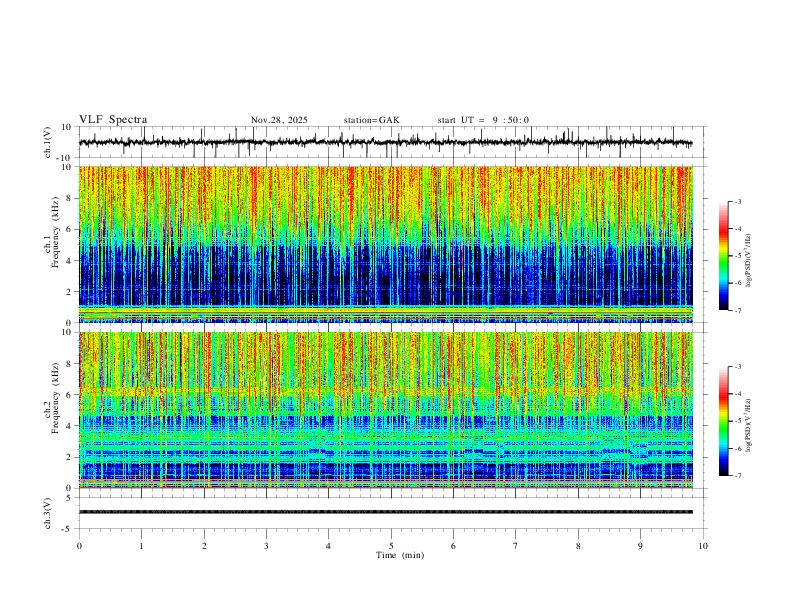Viewport: 792px width, 612px height.
Task: Click the lower PSD color bar for ch.2
Action: tap(723, 421)
